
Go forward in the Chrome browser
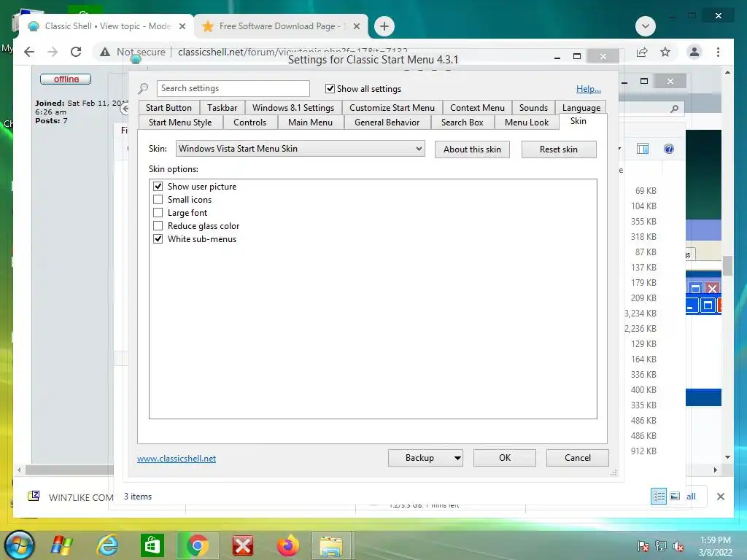click(x=53, y=52)
